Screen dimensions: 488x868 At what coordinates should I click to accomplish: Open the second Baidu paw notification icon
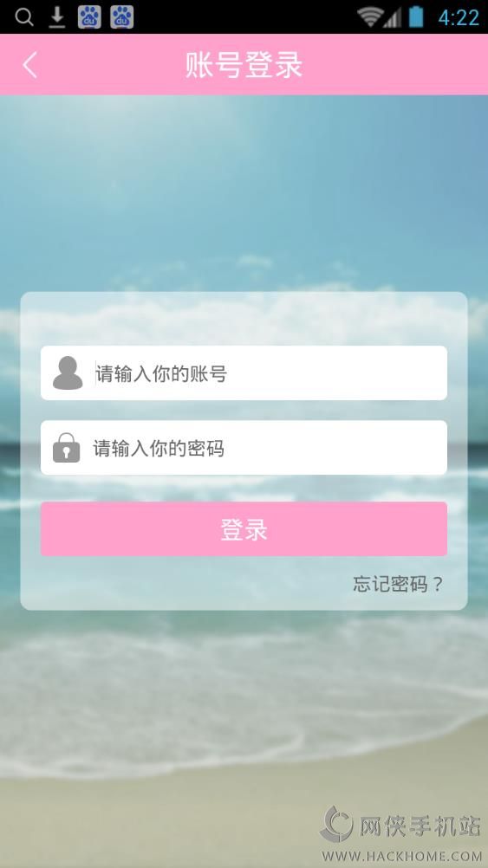pyautogui.click(x=122, y=17)
